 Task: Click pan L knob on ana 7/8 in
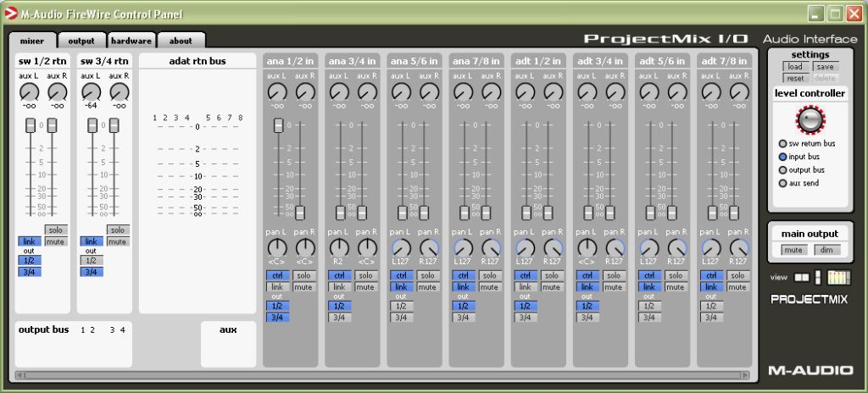463,247
